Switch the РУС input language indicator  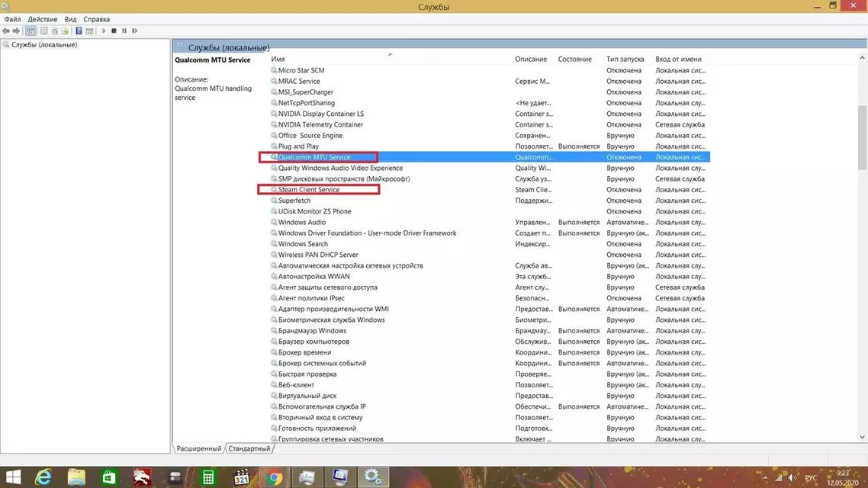811,477
